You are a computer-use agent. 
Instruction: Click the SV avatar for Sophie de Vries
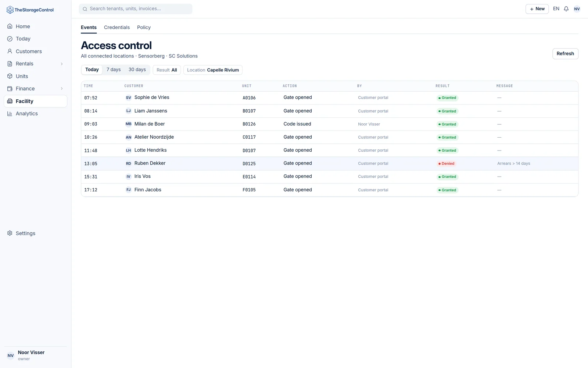click(129, 98)
